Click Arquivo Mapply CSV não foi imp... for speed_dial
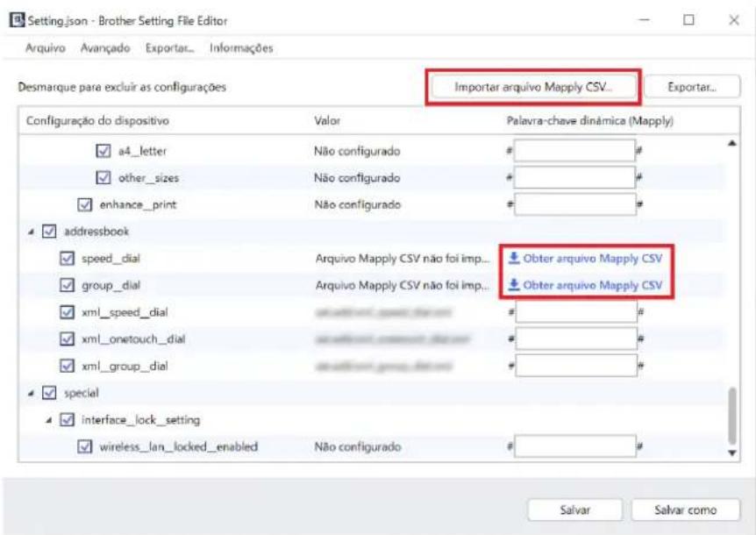Screen dimensions: 756x535 [402, 259]
